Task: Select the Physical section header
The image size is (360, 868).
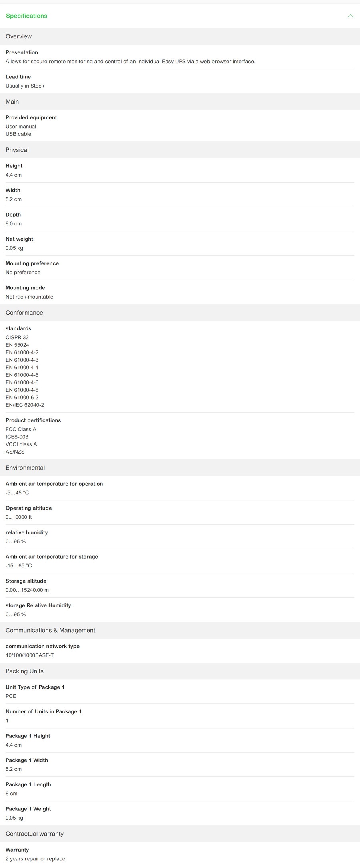Action: (17, 150)
